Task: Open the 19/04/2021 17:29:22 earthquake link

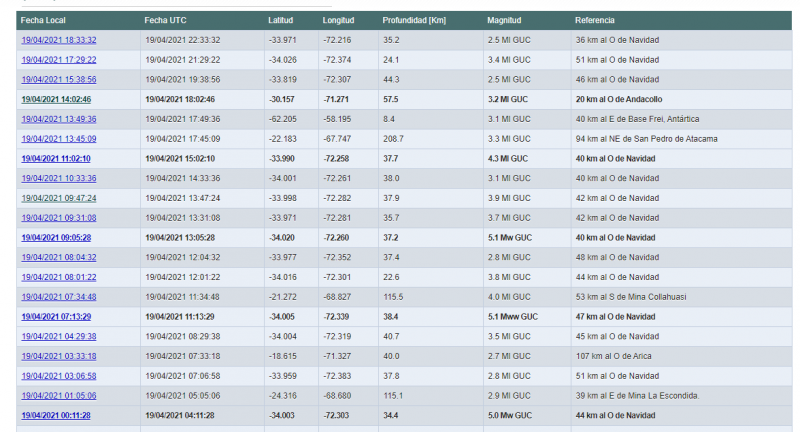Action: pos(58,60)
